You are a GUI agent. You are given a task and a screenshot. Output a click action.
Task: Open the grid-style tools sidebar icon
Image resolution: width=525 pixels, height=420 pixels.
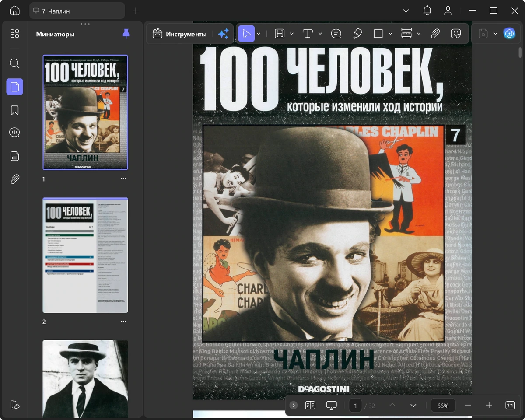click(x=14, y=34)
